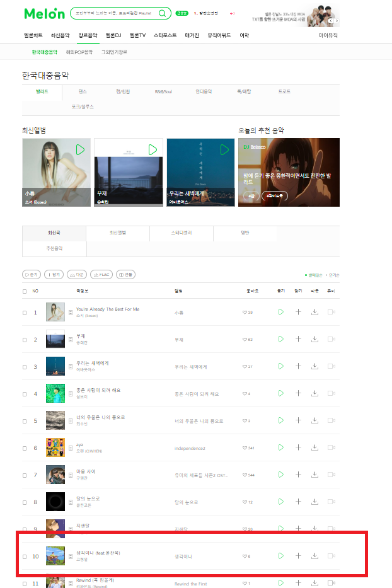This screenshot has height=588, width=392.
Task: Click the search magnifier icon
Action: (162, 13)
